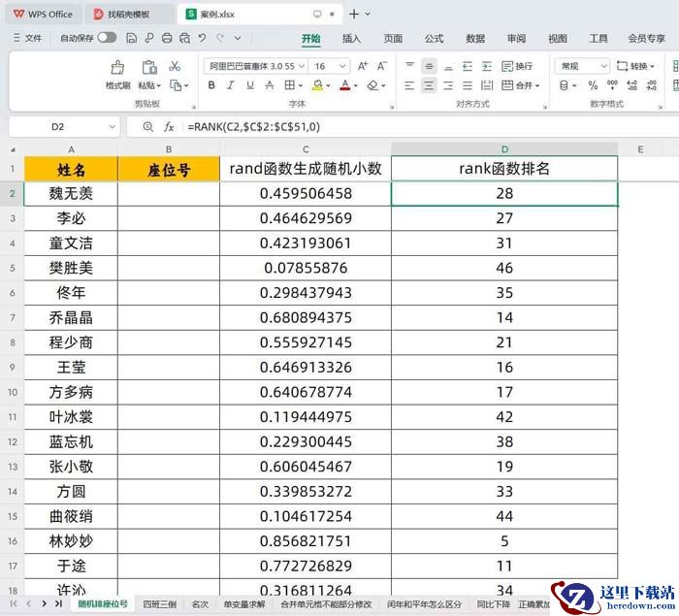Image resolution: width=679 pixels, height=616 pixels.
Task: Switch to the 插入 ribbon tab
Action: 351,39
